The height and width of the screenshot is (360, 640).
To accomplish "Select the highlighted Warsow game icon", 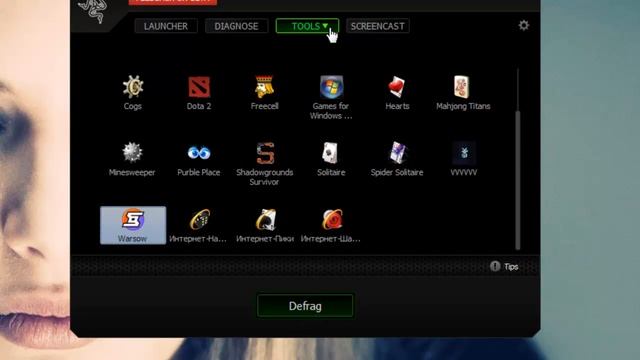I will coord(133,225).
